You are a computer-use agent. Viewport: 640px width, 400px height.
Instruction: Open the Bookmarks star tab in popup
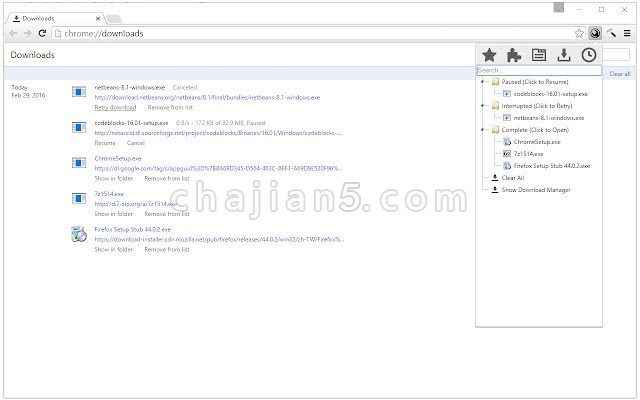point(489,55)
